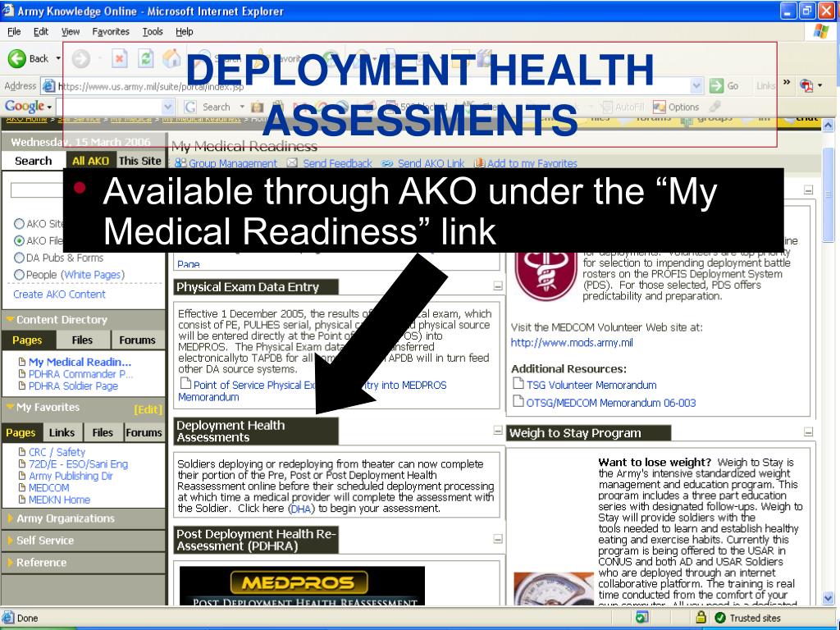The height and width of the screenshot is (630, 840).
Task: Minimize the Post Deployment Health Re-Assessment panel
Action: [x=498, y=539]
